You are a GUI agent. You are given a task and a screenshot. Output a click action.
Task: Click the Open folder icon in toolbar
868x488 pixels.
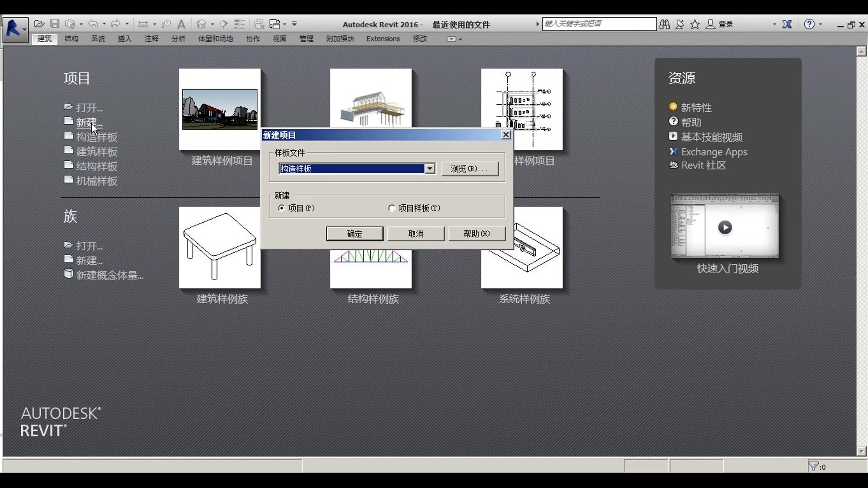[39, 24]
